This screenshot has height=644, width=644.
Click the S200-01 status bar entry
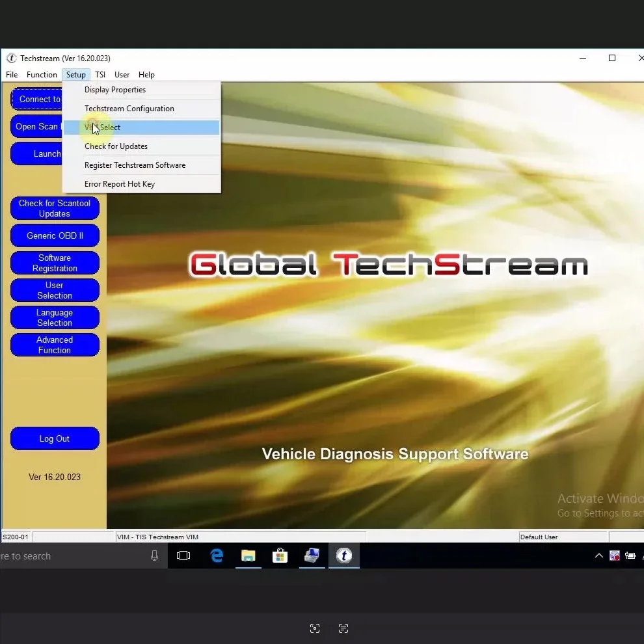click(x=16, y=537)
